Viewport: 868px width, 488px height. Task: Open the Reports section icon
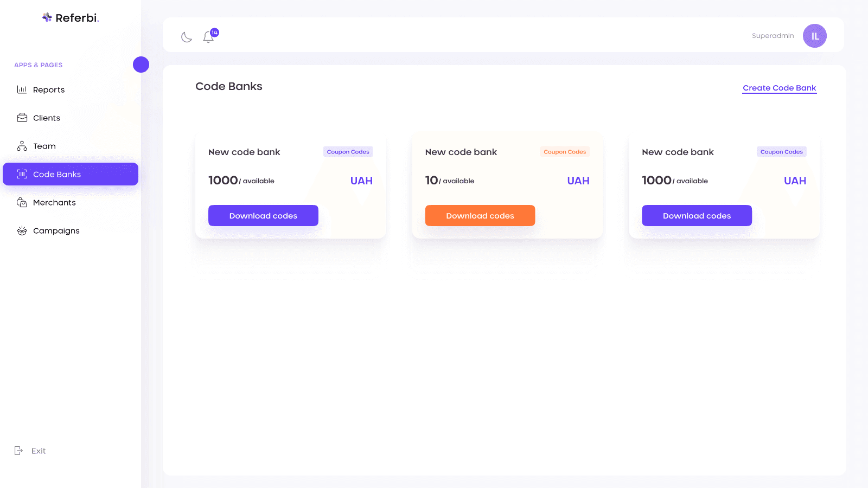click(x=22, y=89)
